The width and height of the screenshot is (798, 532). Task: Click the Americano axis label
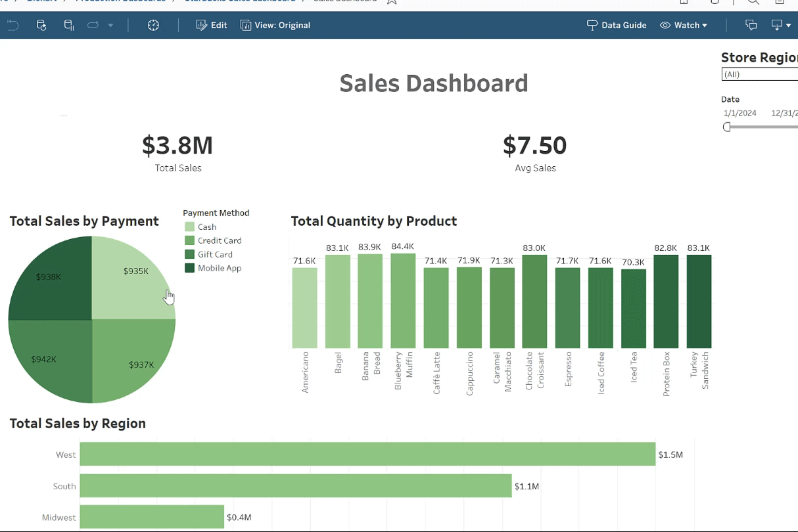(x=305, y=372)
